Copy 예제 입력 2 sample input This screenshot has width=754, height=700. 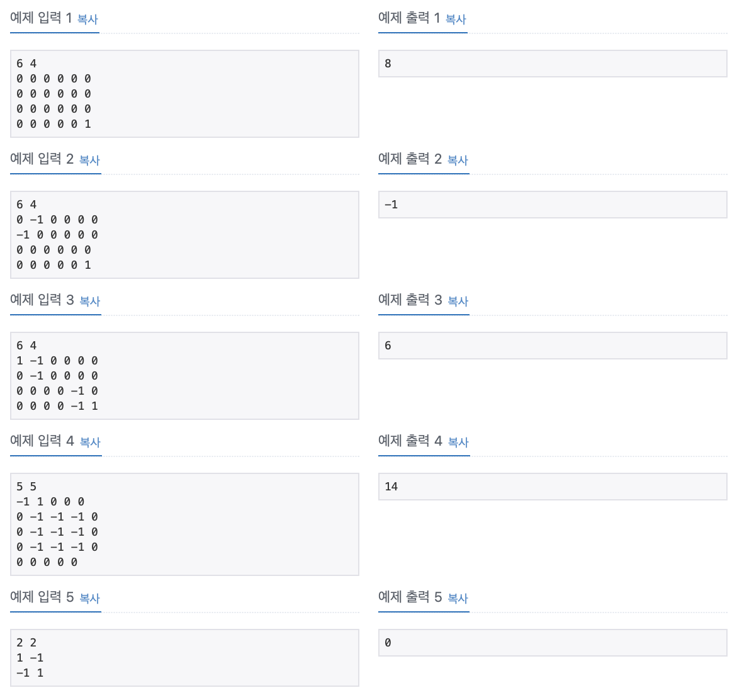point(90,161)
